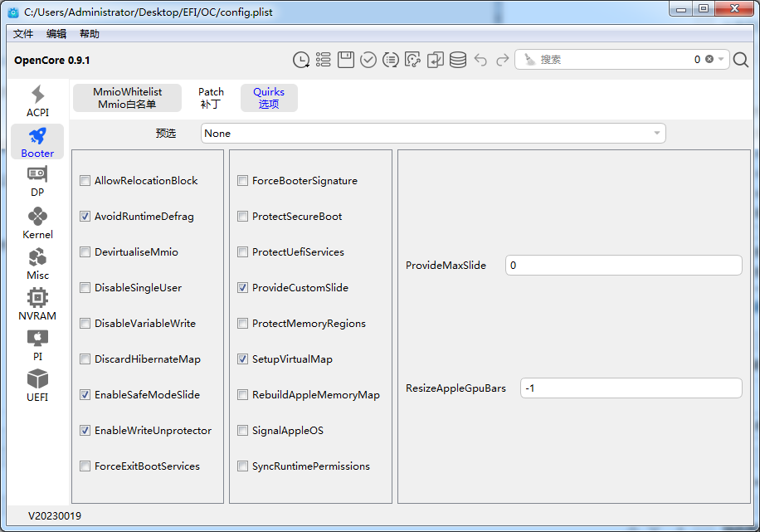760x532 pixels.
Task: Open the NVRAM section
Action: tap(37, 304)
